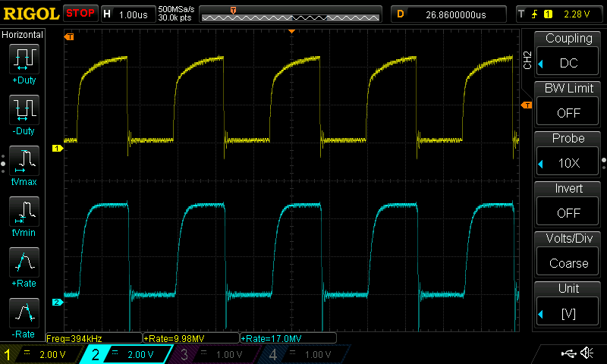Click the 30.0k pts memory depth readout
Viewport: 607px width, 364px height.
click(175, 17)
